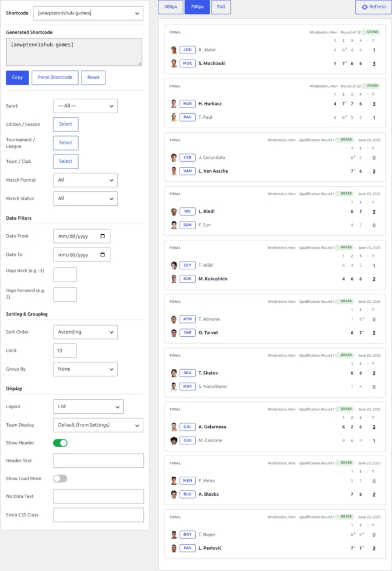Click player name T. Skatov

click(x=208, y=373)
